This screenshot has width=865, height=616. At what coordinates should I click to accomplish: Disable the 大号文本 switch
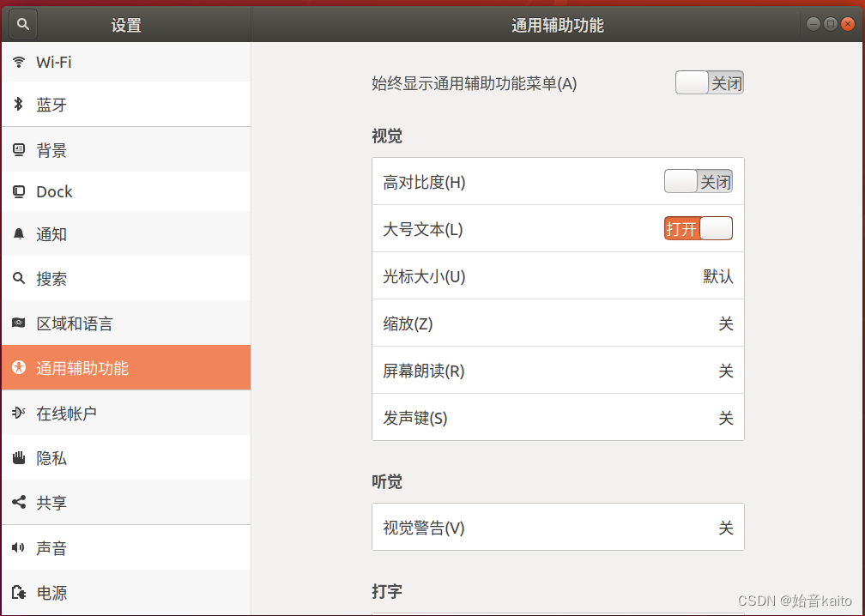tap(698, 228)
